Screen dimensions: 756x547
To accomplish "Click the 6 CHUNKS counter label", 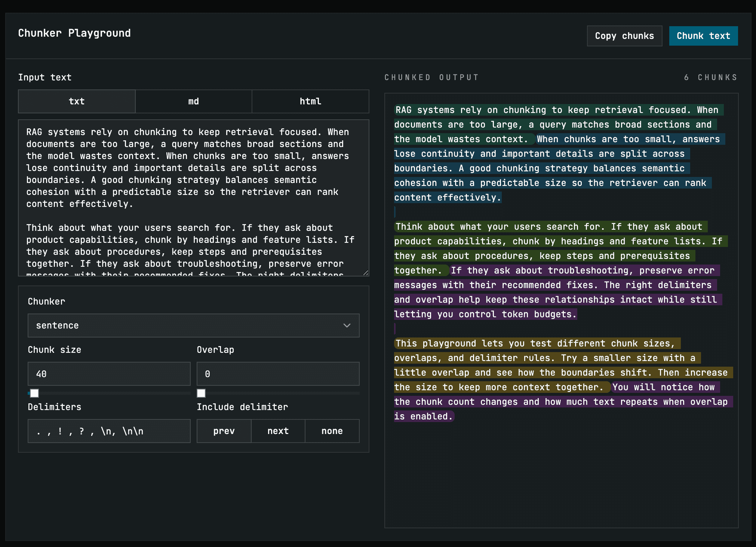I will pos(710,77).
